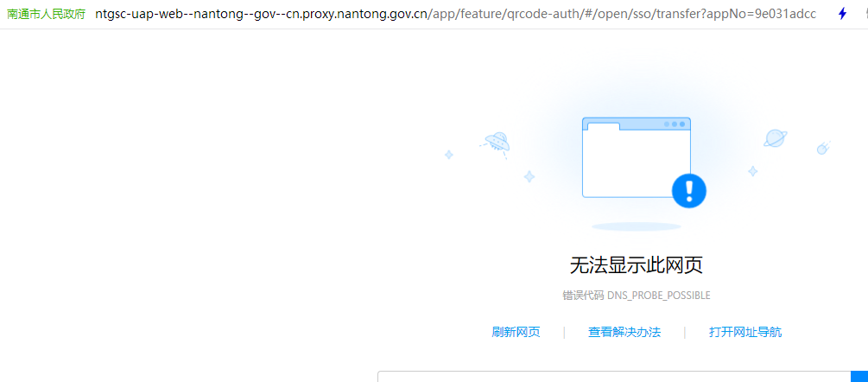Screen dimensions: 868x382
Task: Click the star sparkle left of the UFO
Action: click(x=449, y=155)
